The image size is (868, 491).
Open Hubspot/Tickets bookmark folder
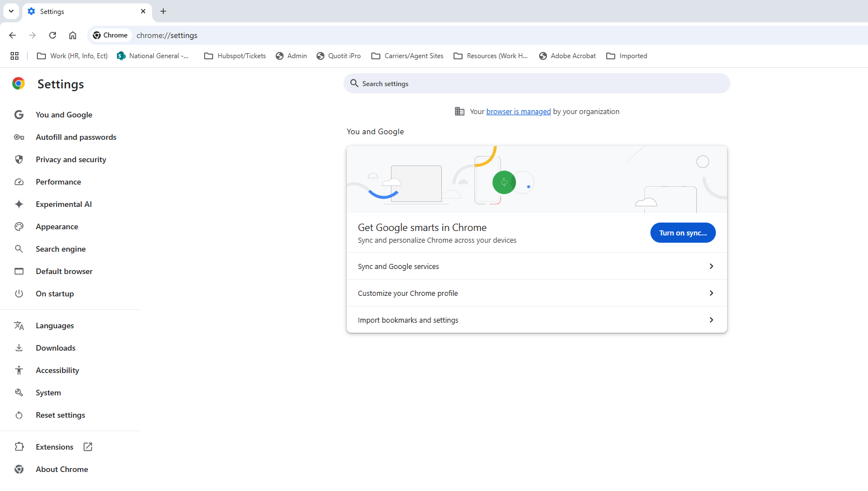tap(235, 56)
